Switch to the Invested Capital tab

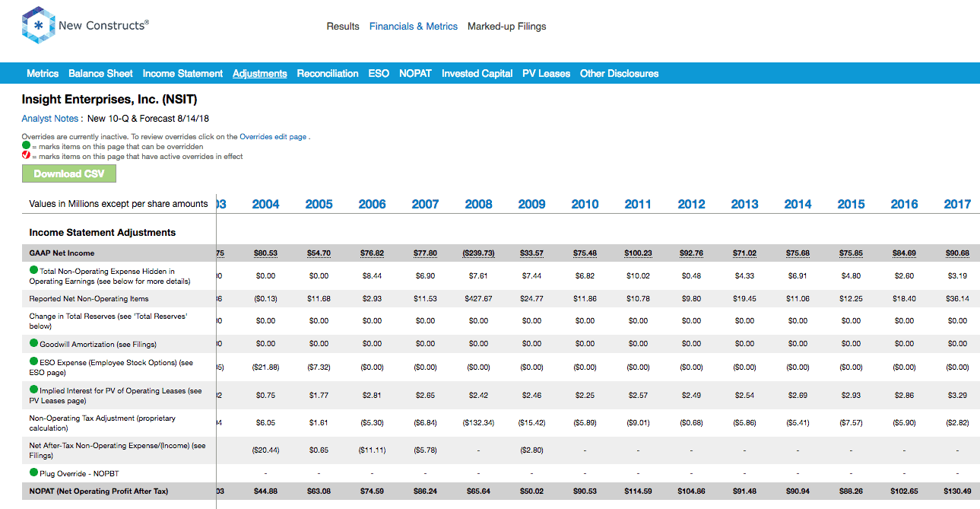coord(477,74)
